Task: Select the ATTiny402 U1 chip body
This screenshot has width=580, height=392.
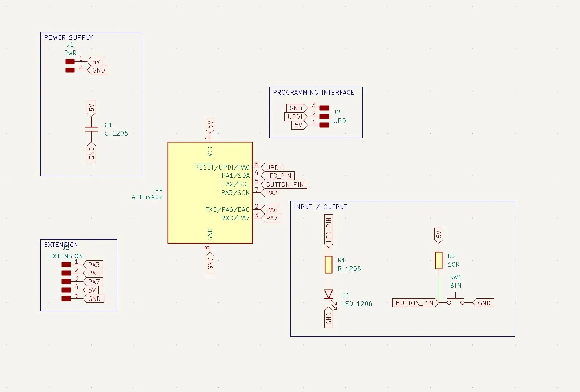Action: [x=210, y=192]
